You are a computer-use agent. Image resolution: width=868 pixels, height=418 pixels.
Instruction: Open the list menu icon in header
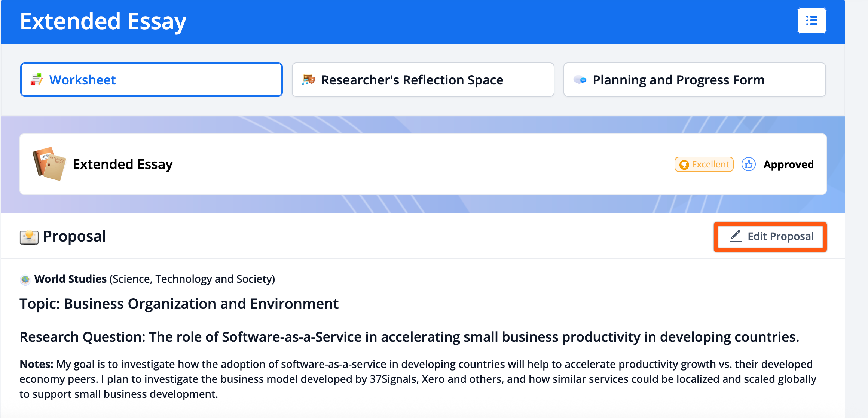coord(811,21)
